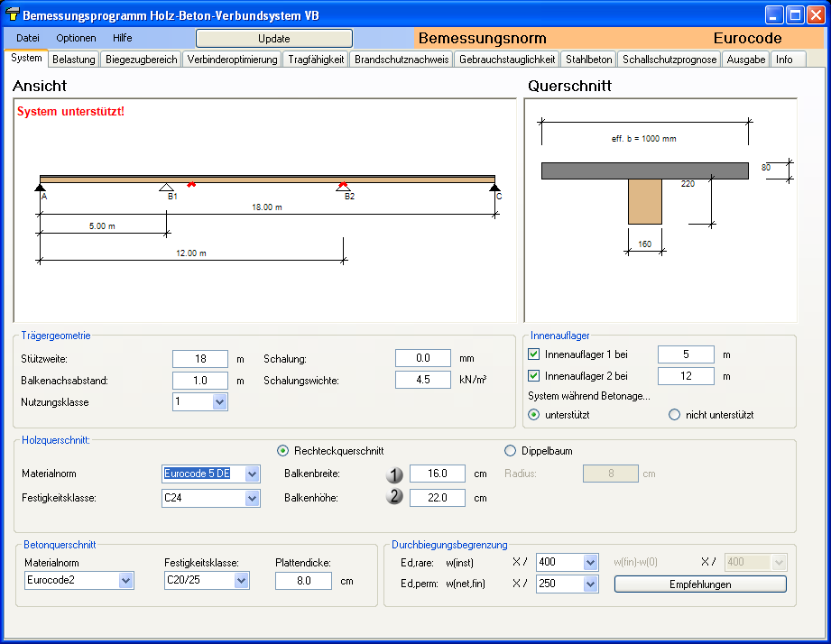Choose the Dippelbaum cross-section option
The height and width of the screenshot is (644, 831).
pos(511,451)
